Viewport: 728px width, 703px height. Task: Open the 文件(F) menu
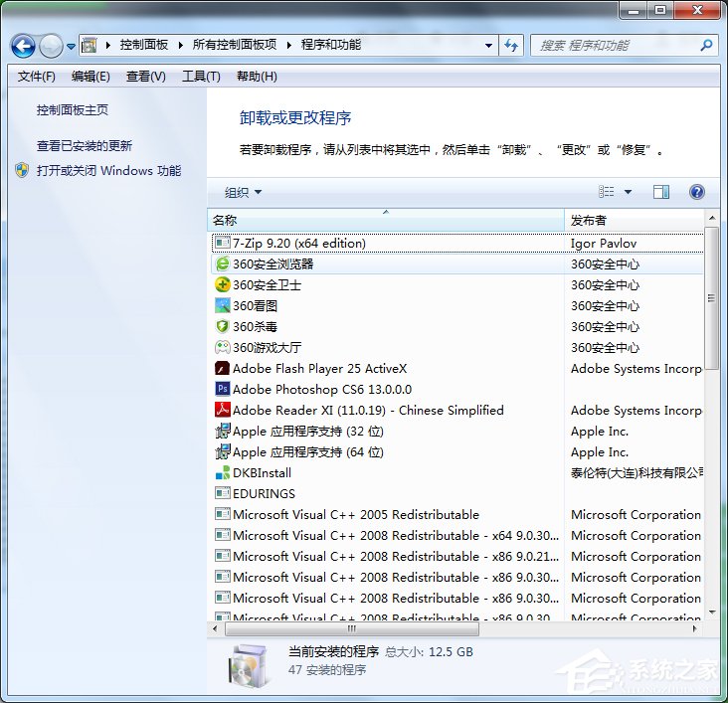[x=37, y=77]
